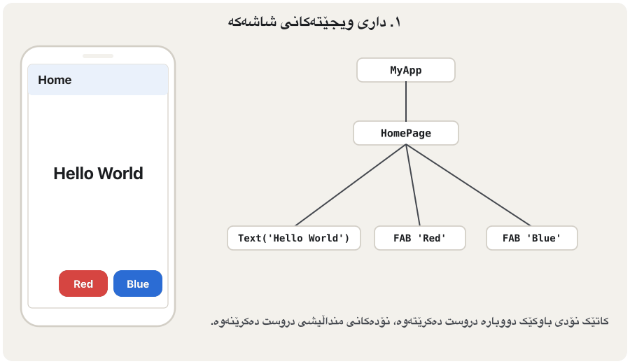Select the FAB 'Blue' tree node
The image size is (630, 364).
pyautogui.click(x=531, y=238)
